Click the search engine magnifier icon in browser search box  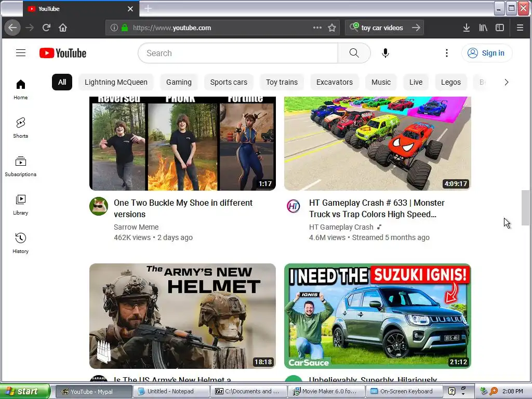354,27
